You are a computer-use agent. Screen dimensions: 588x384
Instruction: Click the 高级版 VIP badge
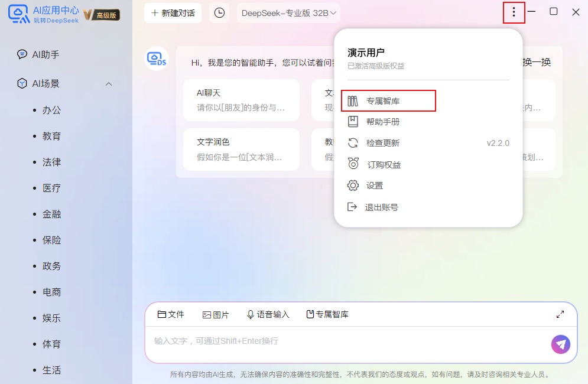tap(102, 15)
